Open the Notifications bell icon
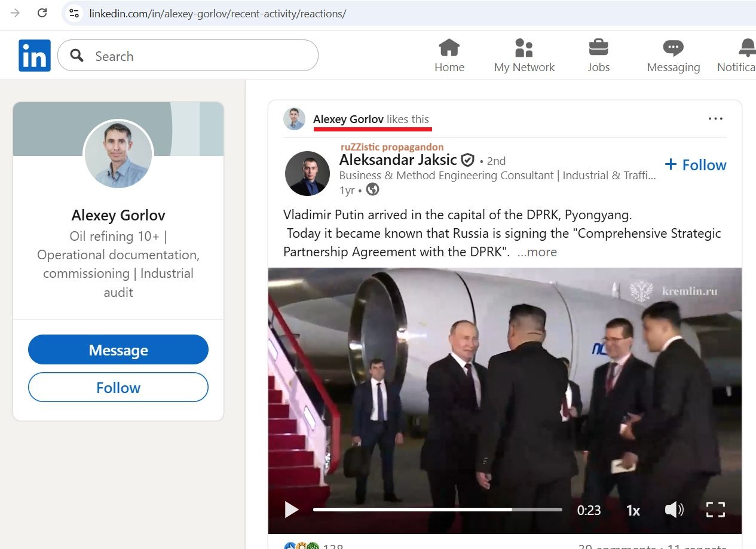Image resolution: width=756 pixels, height=549 pixels. [746, 48]
